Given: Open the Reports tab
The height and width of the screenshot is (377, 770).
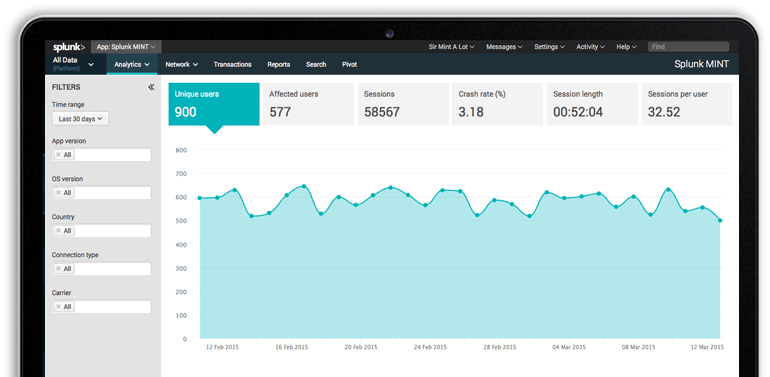Looking at the screenshot, I should tap(278, 64).
